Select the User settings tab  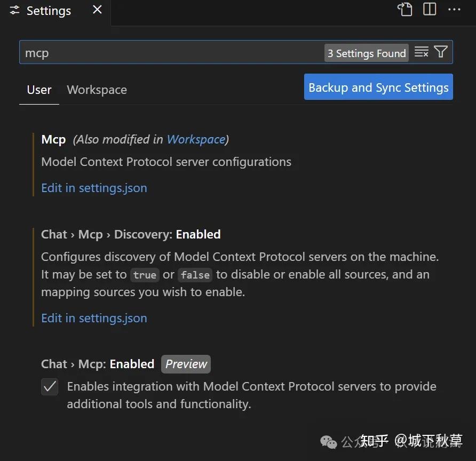click(39, 90)
